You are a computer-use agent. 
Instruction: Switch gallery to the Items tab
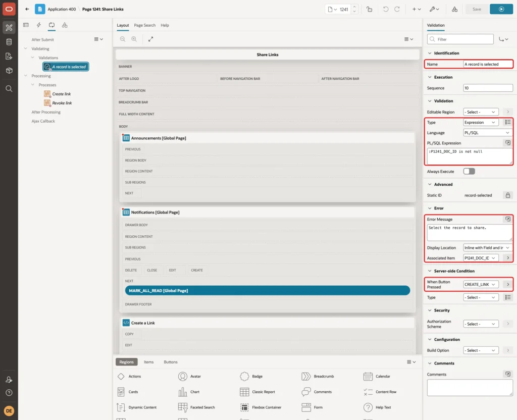pyautogui.click(x=148, y=362)
